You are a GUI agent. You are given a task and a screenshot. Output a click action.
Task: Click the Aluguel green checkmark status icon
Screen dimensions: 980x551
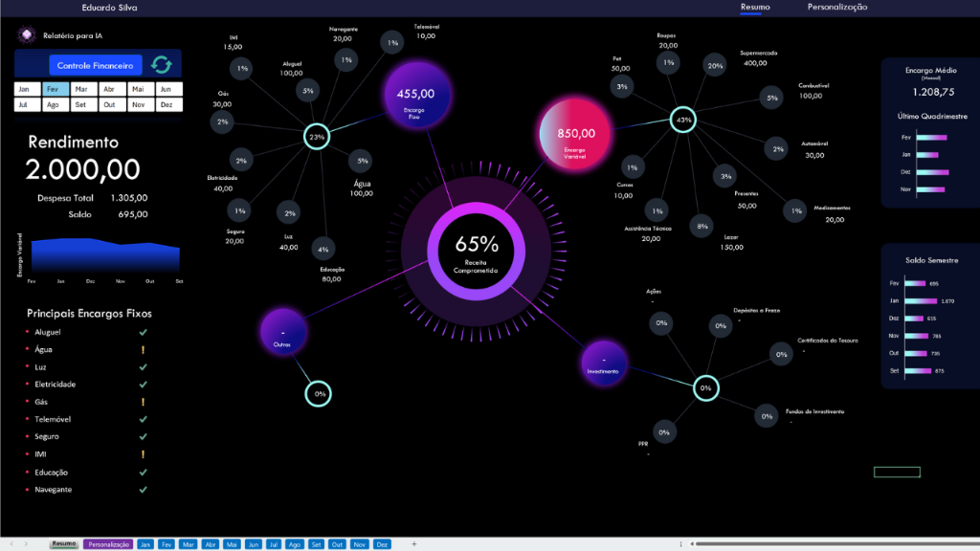pos(143,332)
